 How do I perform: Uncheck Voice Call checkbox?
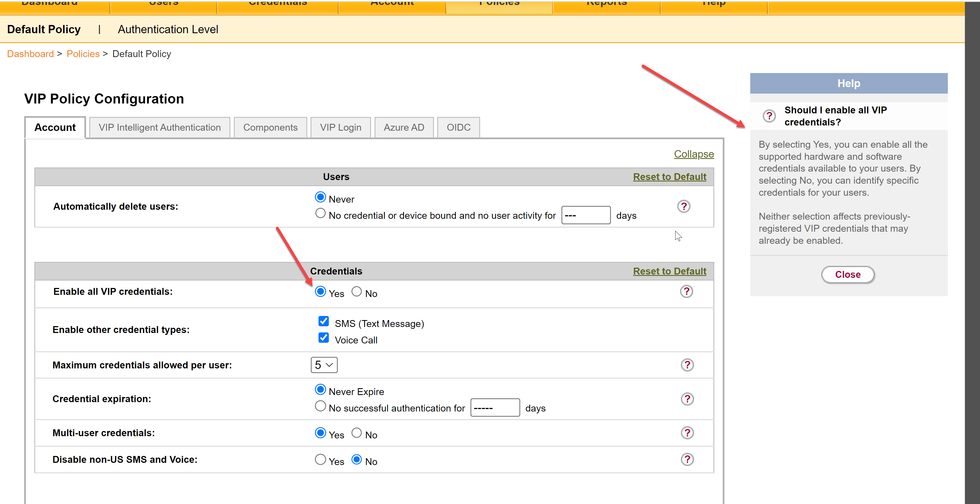[323, 338]
